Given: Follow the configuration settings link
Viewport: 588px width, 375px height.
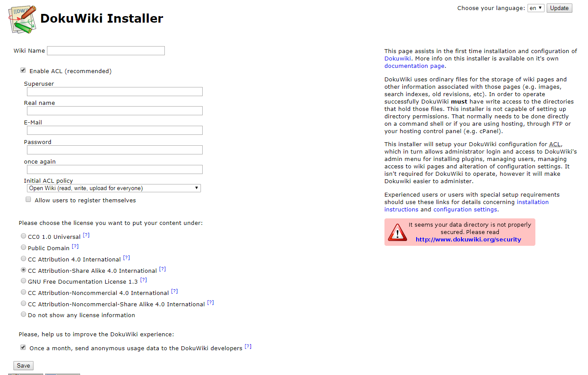Looking at the screenshot, I should pyautogui.click(x=465, y=210).
